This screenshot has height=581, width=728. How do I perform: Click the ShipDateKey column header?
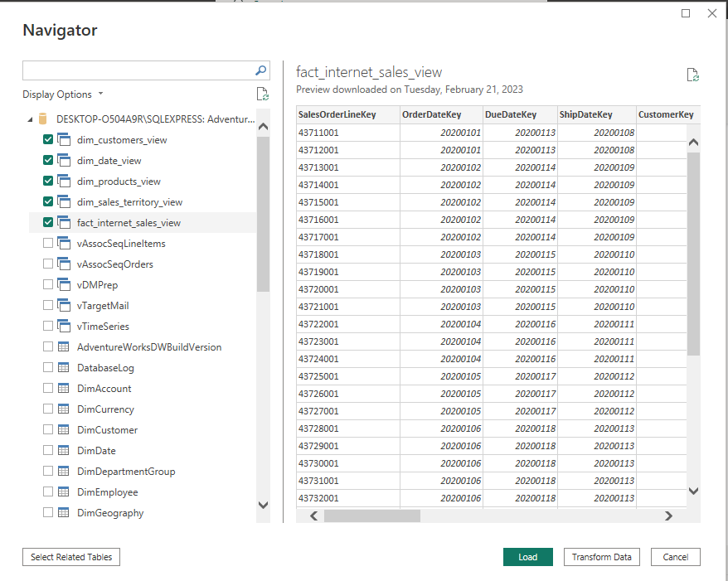[x=597, y=114]
